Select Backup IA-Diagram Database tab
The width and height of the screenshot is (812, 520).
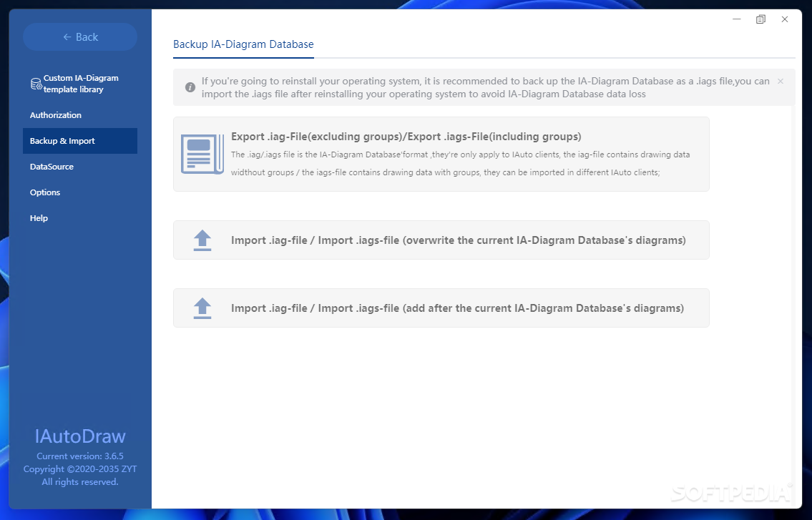pos(243,44)
